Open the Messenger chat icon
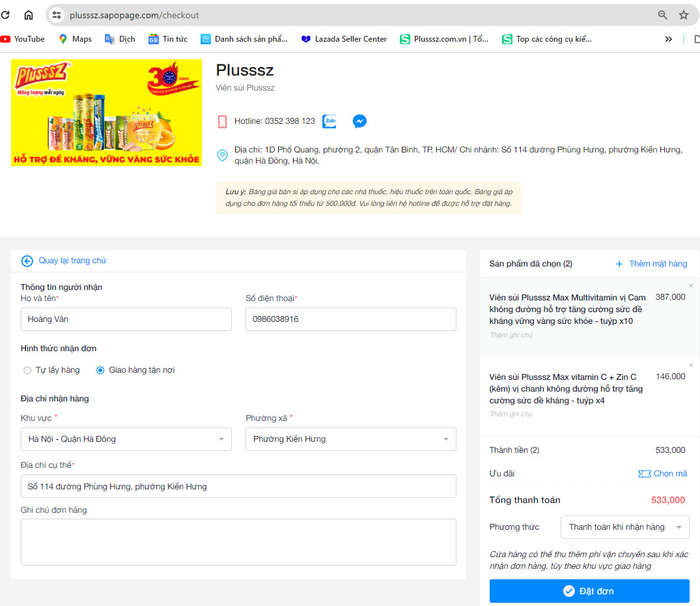This screenshot has height=606, width=700. click(359, 121)
